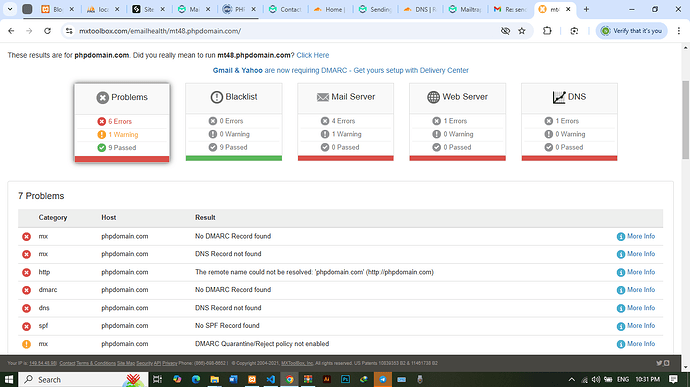690x387 pixels.
Task: Toggle the third-party cookies eye icon
Action: coord(505,31)
